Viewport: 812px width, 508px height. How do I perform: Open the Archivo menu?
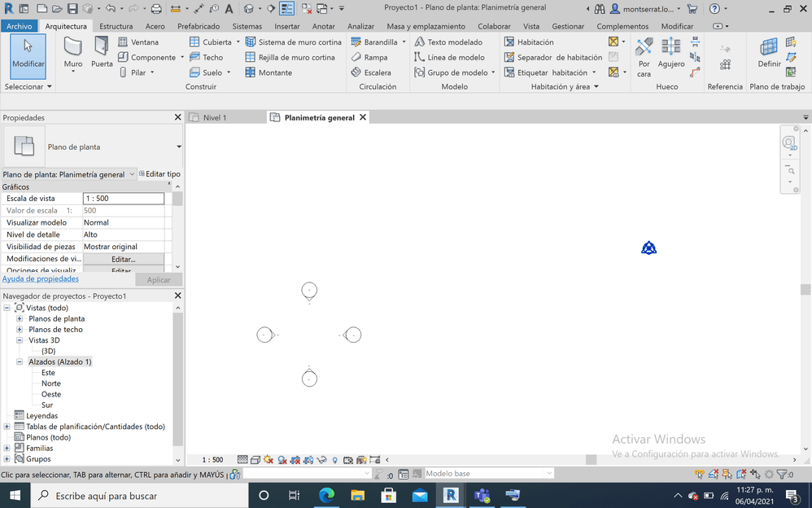coord(20,26)
